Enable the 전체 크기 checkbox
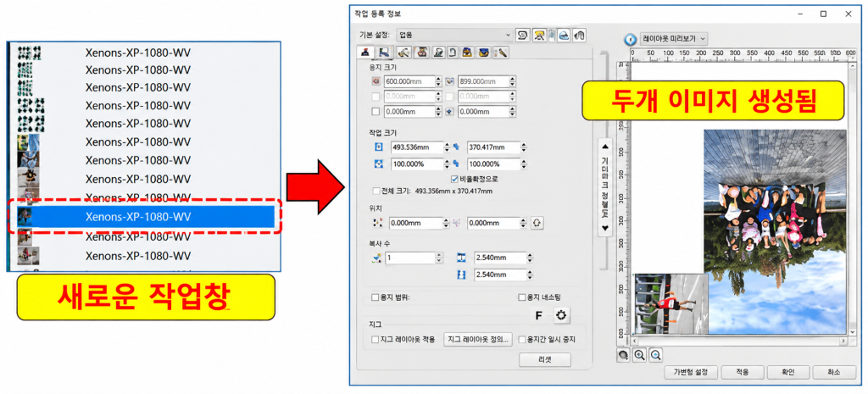Screen dimensions: 868x394 point(376,191)
